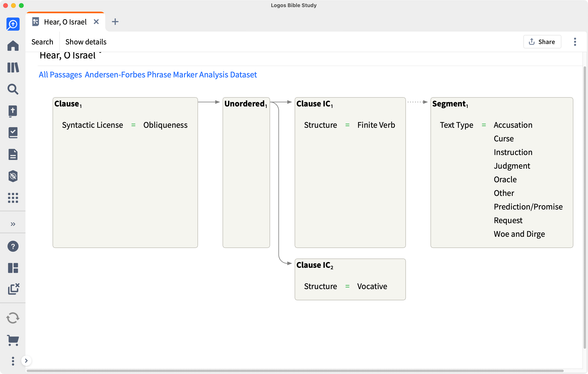Screen dimensions: 588x374
Task: Click the Text Type label
Action: (457, 125)
